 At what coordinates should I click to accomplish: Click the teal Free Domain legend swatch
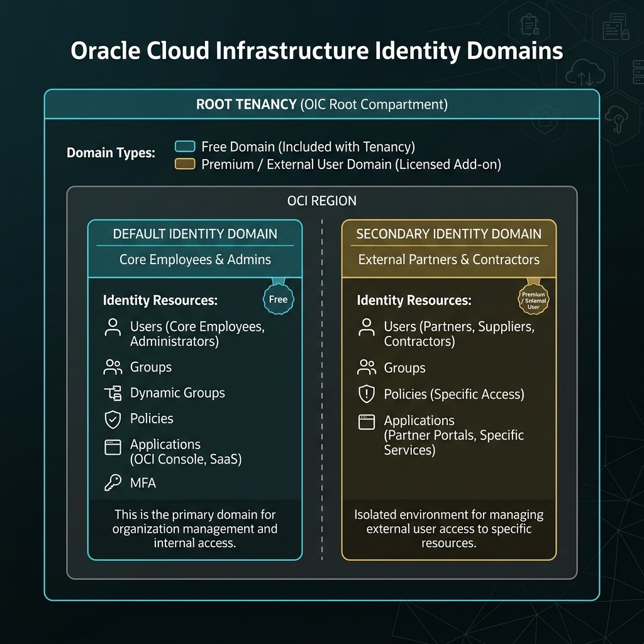coord(185,146)
